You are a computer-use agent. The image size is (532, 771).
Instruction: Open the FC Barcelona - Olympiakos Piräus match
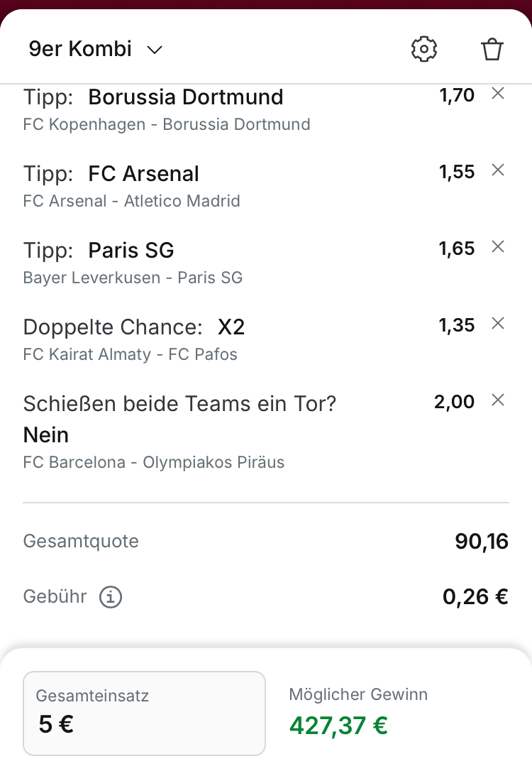(x=154, y=463)
